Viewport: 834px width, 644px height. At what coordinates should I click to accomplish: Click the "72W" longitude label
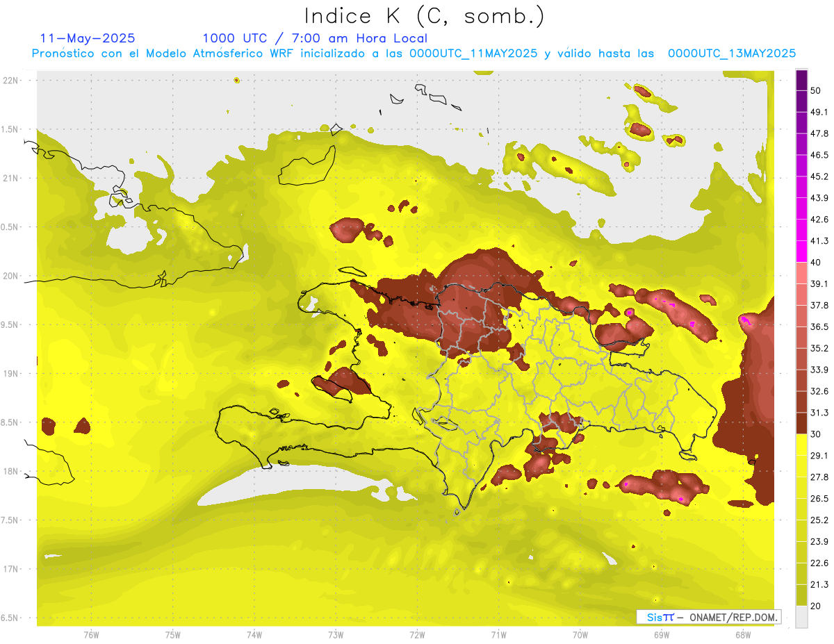click(x=417, y=635)
